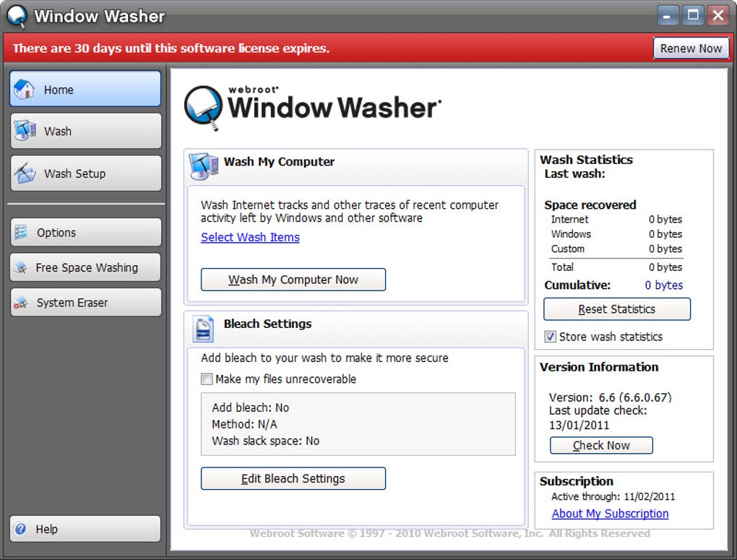This screenshot has width=737, height=560.
Task: Maximize the Window Washer window
Action: [693, 15]
